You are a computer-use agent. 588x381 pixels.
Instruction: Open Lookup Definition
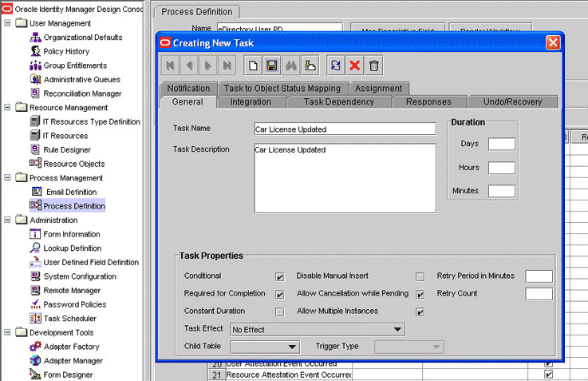73,248
